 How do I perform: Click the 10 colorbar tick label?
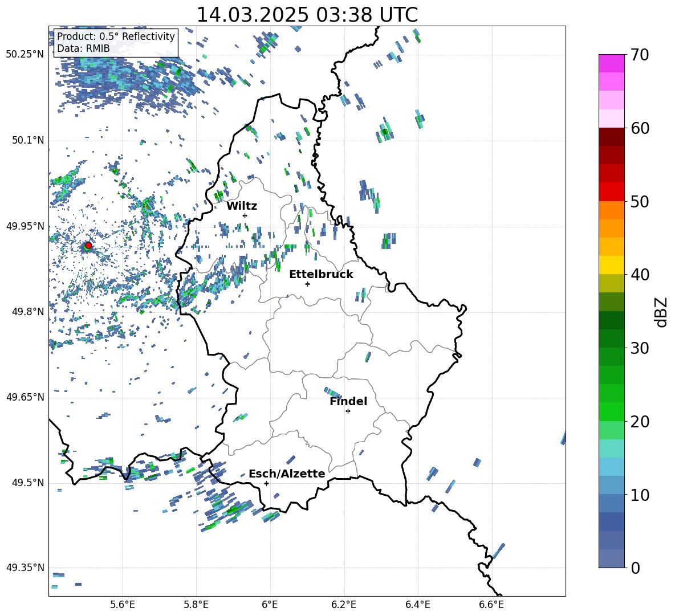640,495
